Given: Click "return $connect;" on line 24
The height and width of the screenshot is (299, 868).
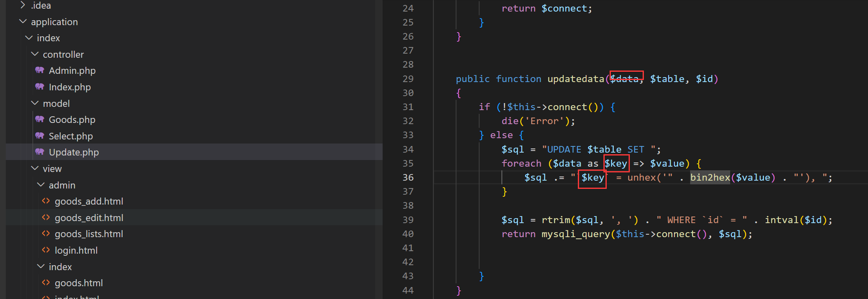Looking at the screenshot, I should pyautogui.click(x=547, y=8).
